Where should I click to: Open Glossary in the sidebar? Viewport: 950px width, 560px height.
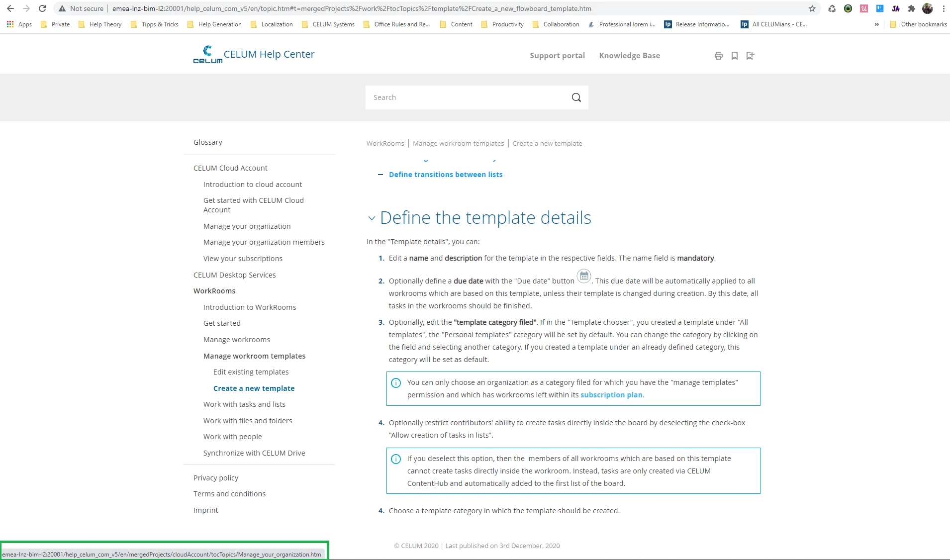208,142
